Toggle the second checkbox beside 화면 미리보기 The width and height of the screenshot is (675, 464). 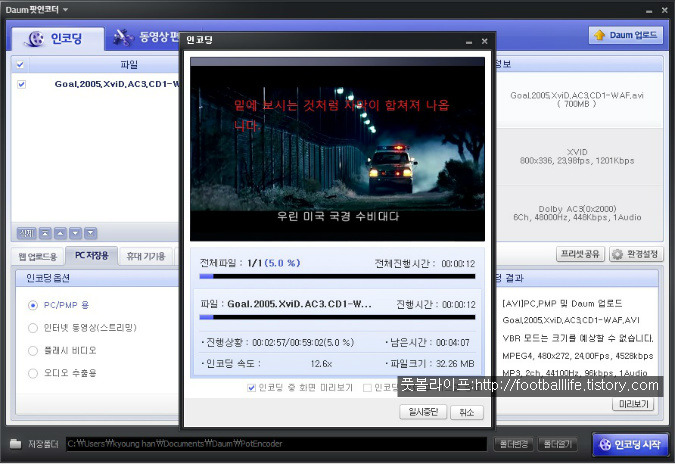click(x=367, y=388)
